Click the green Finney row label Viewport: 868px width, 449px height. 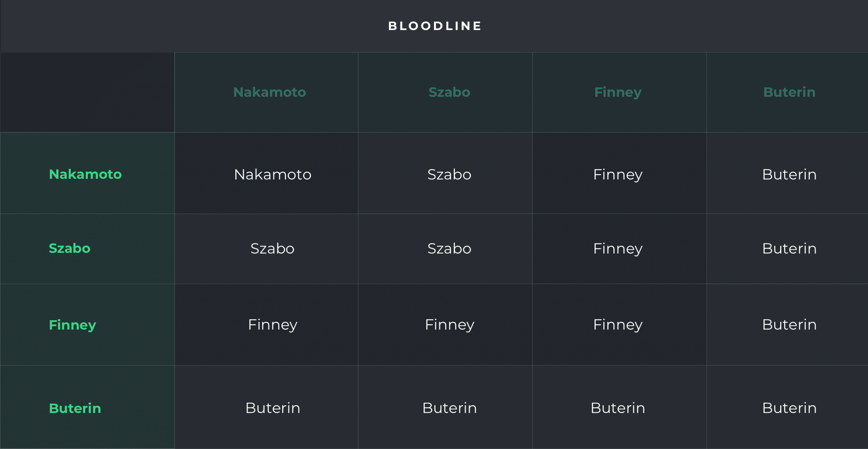click(73, 325)
